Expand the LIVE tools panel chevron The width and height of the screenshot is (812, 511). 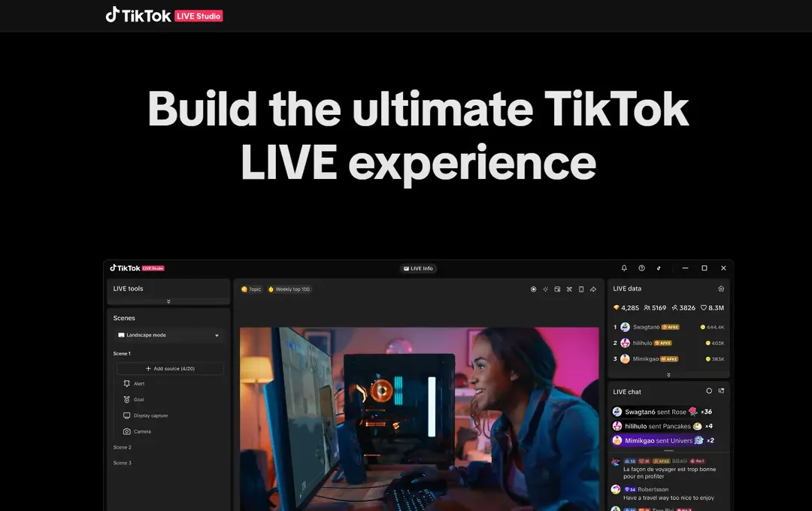[168, 301]
